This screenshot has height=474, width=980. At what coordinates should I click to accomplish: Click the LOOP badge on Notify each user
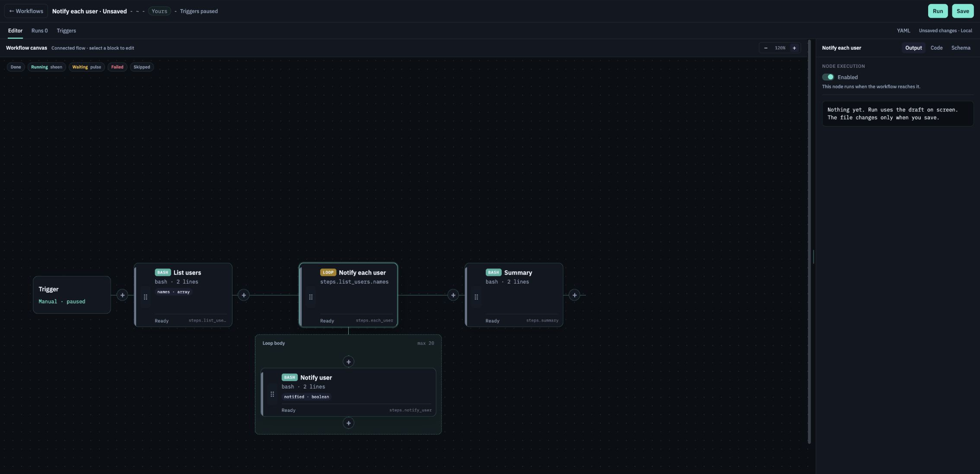(328, 272)
